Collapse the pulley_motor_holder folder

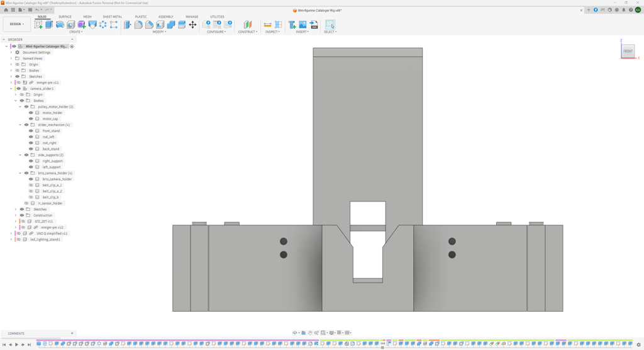[x=20, y=107]
